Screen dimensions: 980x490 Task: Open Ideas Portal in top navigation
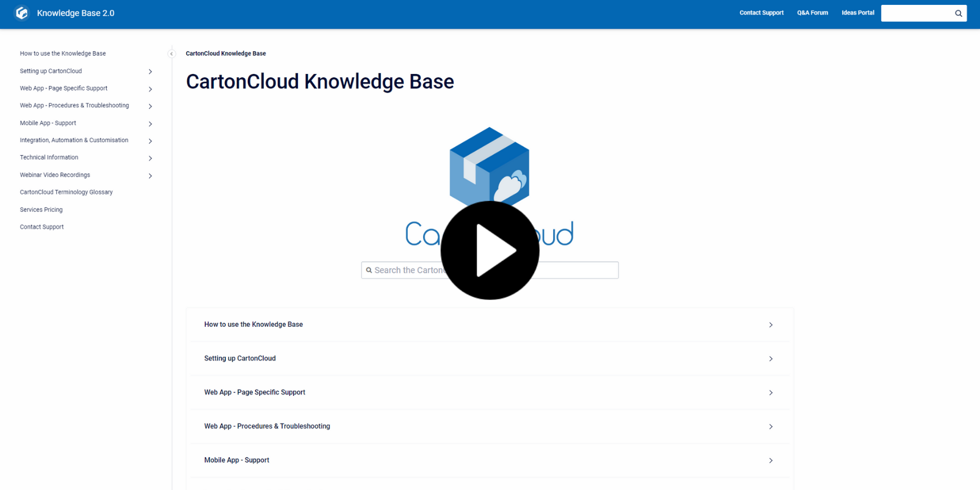pyautogui.click(x=857, y=13)
